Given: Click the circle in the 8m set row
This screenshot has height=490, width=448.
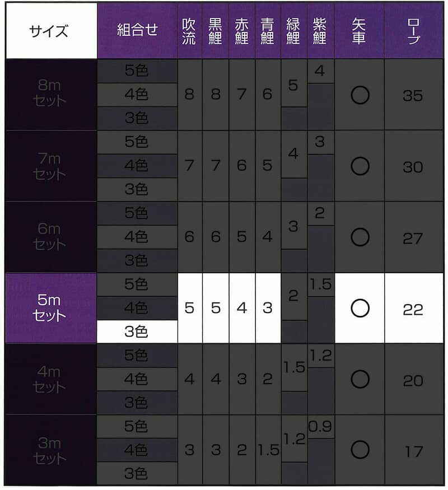Looking at the screenshot, I should [x=360, y=96].
